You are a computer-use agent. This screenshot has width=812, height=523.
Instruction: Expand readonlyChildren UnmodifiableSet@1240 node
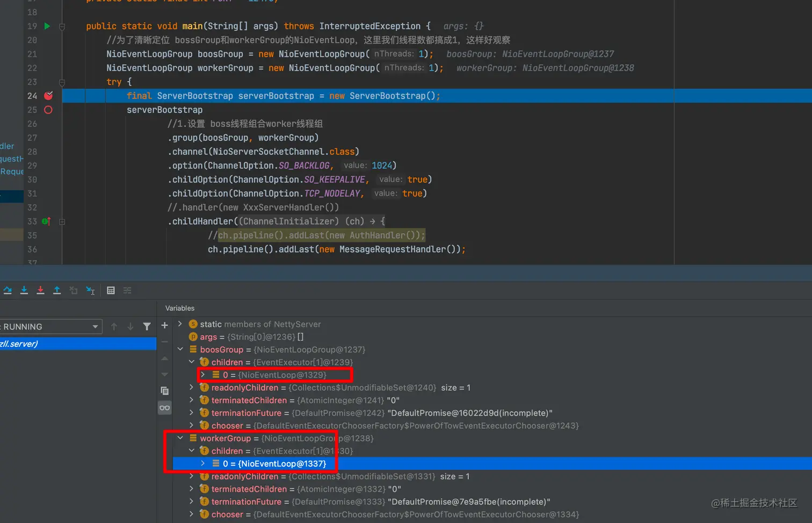point(191,387)
